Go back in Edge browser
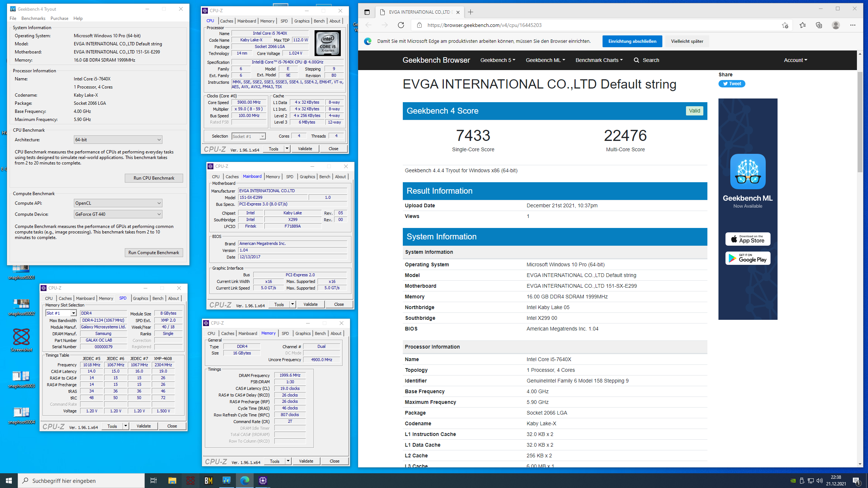Image resolution: width=868 pixels, height=488 pixels. [368, 25]
